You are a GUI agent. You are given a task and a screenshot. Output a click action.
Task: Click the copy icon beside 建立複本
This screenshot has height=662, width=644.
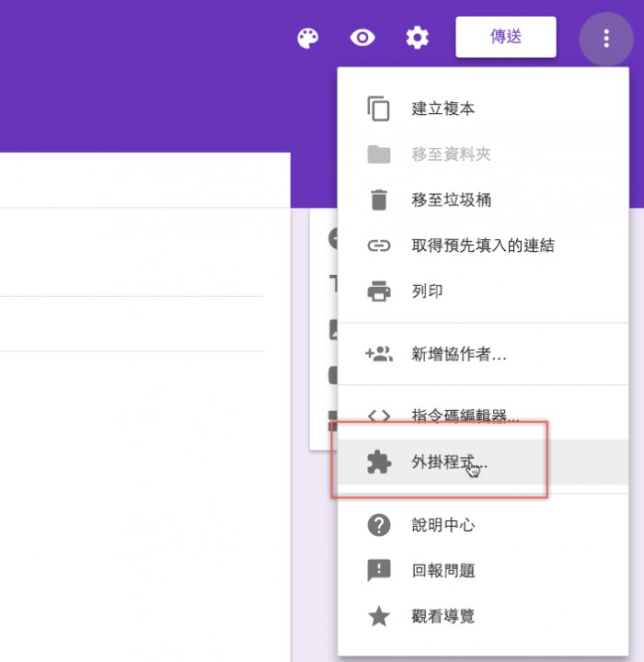(x=379, y=108)
